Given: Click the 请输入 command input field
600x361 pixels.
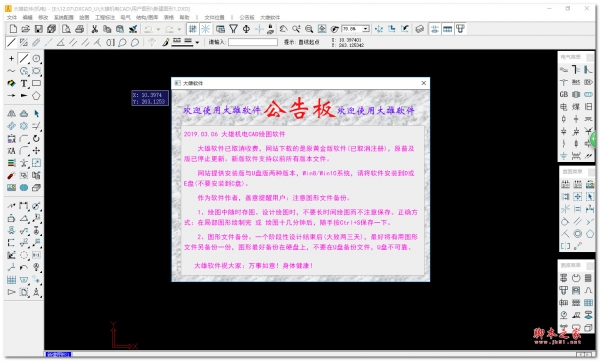Looking at the screenshot, I should (x=253, y=42).
